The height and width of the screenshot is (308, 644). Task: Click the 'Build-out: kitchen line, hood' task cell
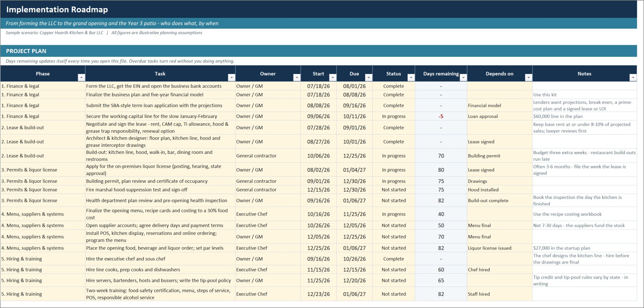tap(160, 156)
